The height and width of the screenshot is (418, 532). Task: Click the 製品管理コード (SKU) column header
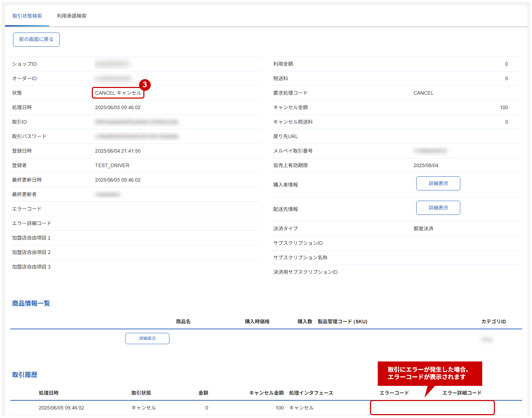(342, 322)
